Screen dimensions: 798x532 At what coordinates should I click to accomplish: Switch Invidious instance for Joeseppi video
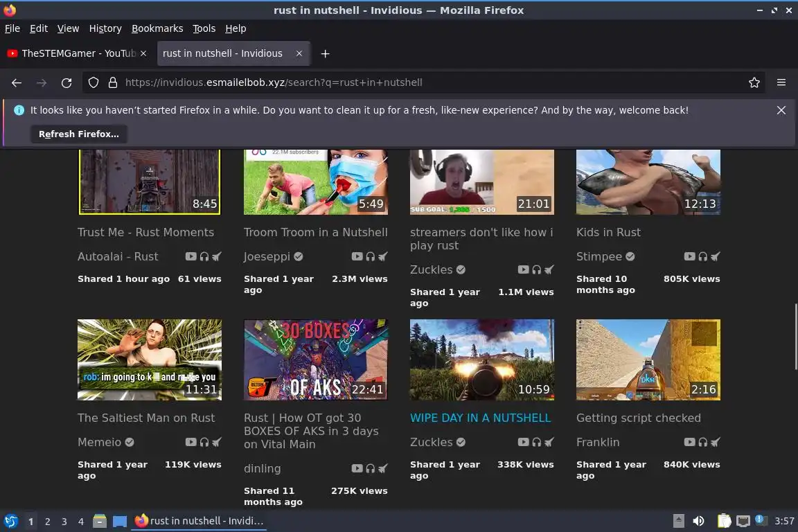383,256
